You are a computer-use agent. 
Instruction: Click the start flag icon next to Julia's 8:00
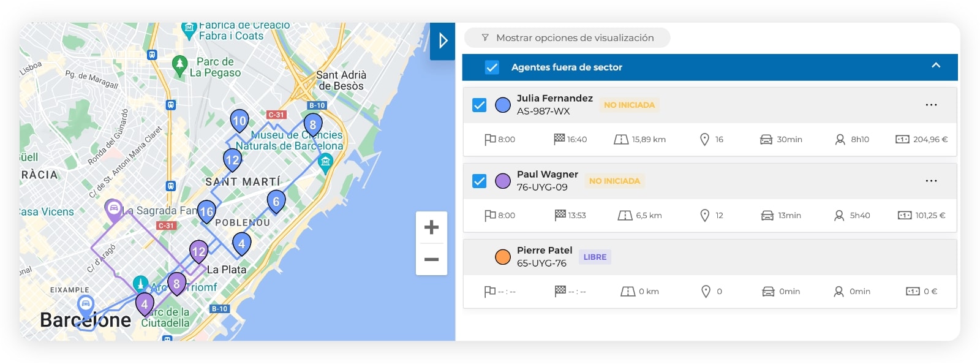click(x=490, y=140)
